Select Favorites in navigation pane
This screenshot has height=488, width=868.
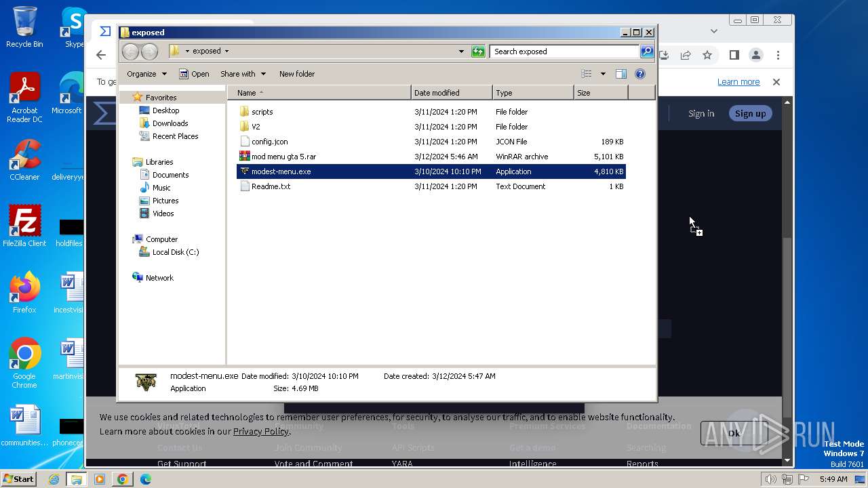pyautogui.click(x=161, y=98)
